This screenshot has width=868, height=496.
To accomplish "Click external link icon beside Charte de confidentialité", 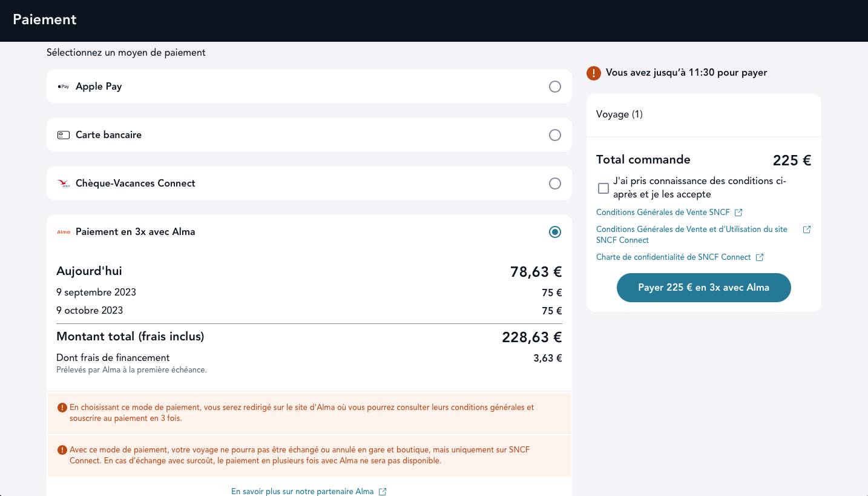I will 760,257.
